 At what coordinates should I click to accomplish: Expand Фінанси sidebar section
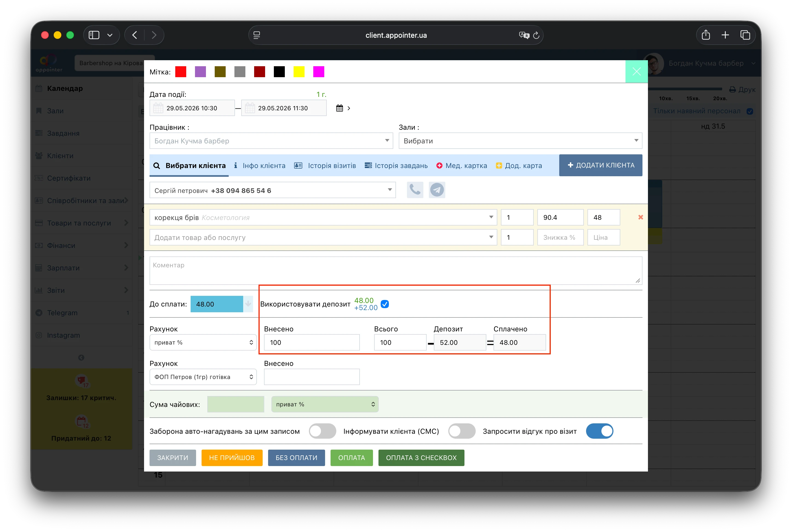[x=82, y=246]
